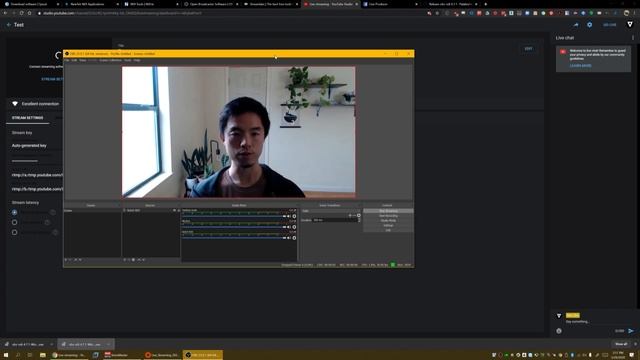Click the second audio channel volume slider
The height and width of the screenshot is (360, 640).
pos(234,227)
